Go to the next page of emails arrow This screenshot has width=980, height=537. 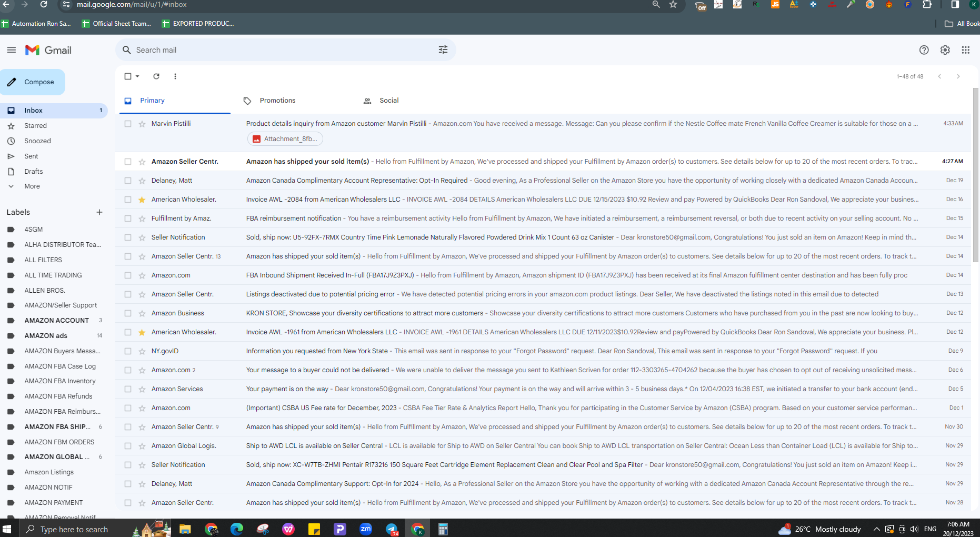[958, 76]
